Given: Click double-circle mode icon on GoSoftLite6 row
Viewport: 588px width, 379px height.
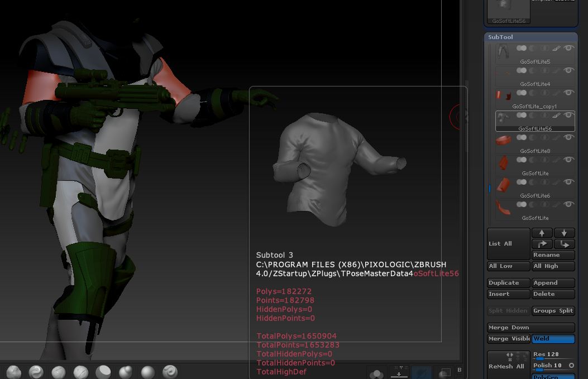Looking at the screenshot, I should [521, 182].
